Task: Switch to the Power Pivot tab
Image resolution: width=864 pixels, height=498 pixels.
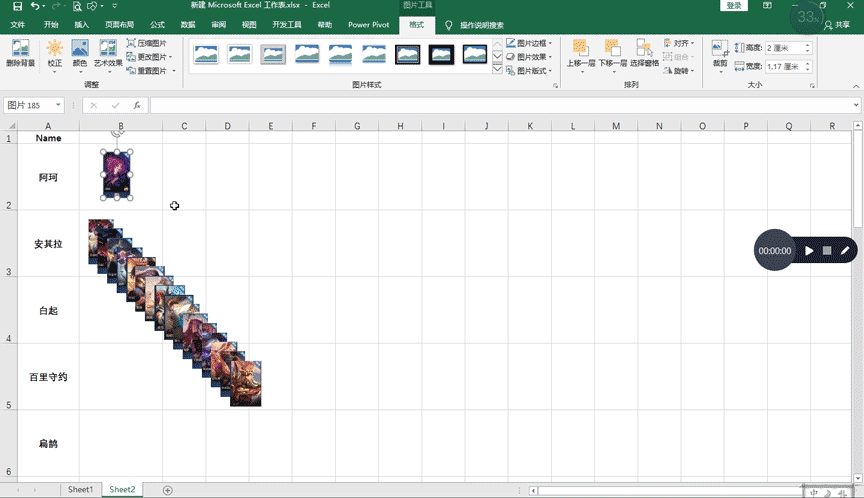Action: [369, 25]
